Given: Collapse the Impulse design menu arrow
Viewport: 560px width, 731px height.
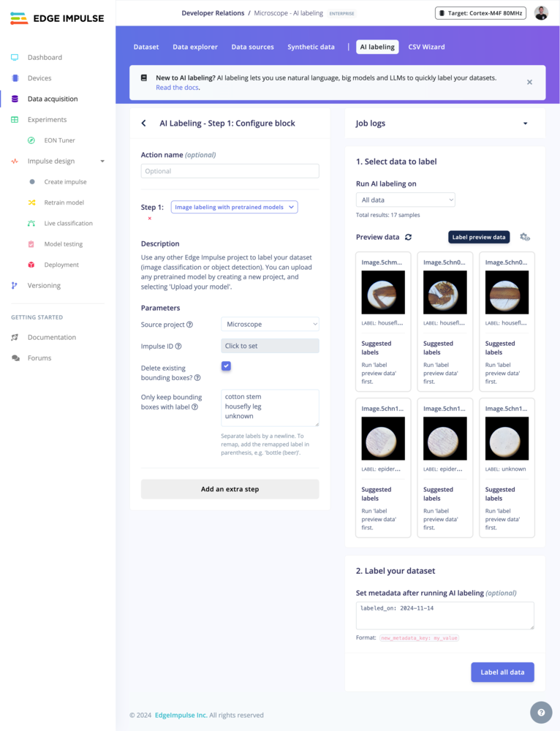Looking at the screenshot, I should [x=102, y=162].
